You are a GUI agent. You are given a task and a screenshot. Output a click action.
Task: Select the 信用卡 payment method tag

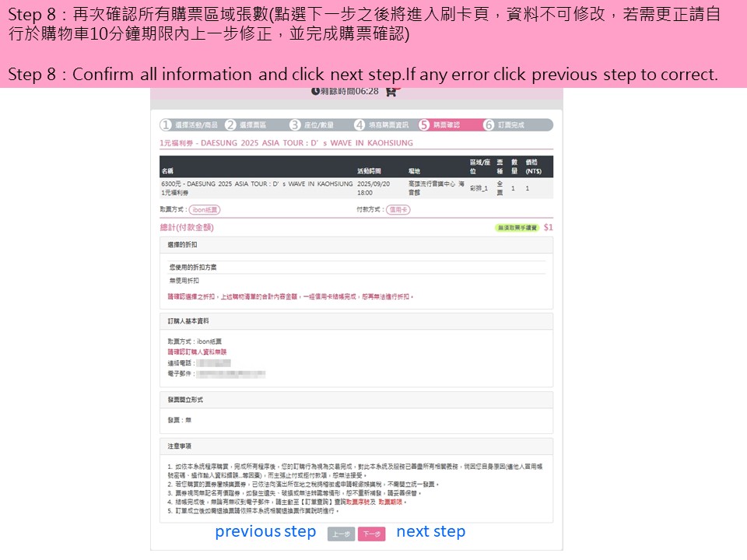click(x=399, y=209)
